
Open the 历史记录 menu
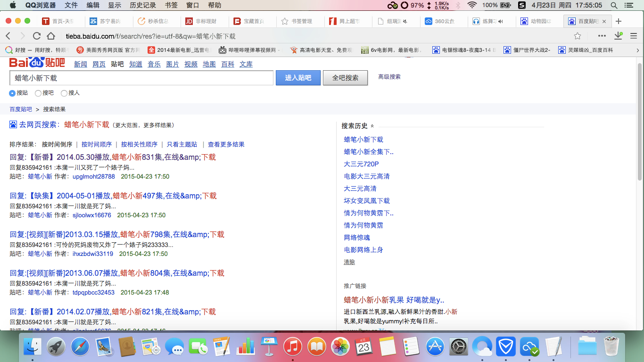143,5
